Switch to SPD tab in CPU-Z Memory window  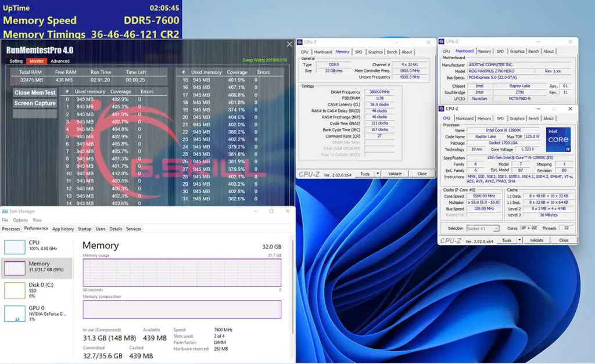(359, 52)
